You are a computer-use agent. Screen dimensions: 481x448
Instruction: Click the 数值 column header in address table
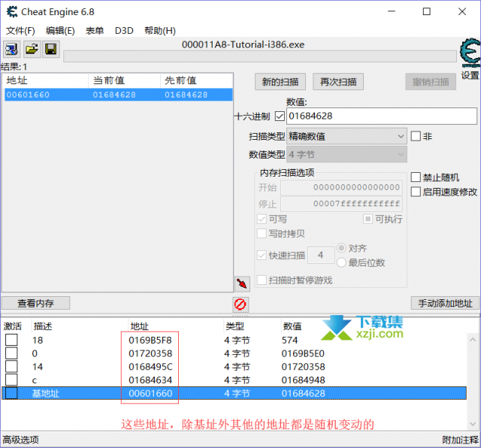(292, 326)
